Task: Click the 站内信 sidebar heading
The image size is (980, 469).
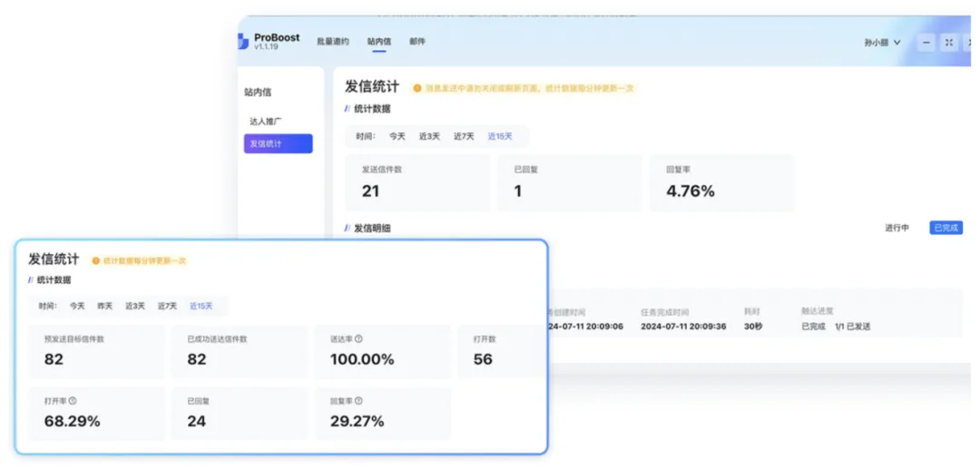Action: pyautogui.click(x=258, y=93)
